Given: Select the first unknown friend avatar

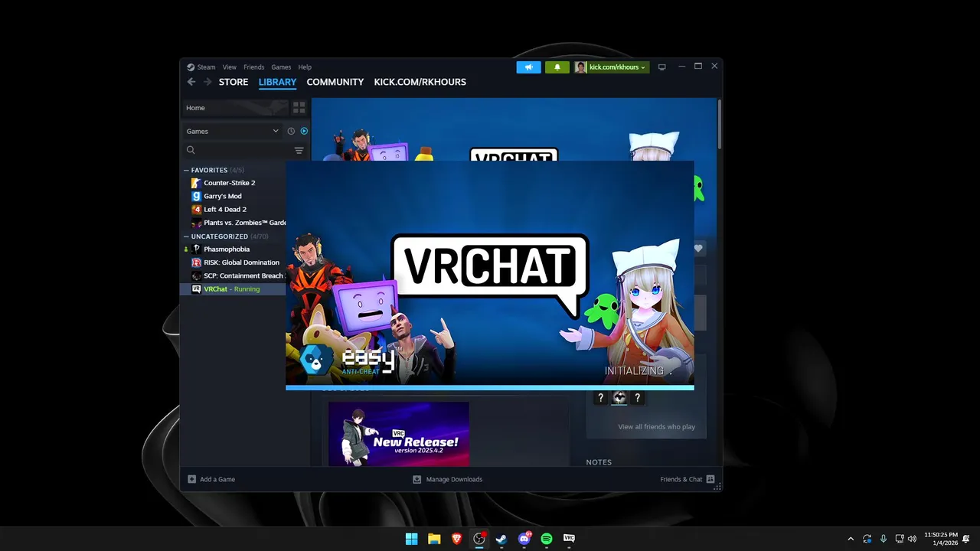Looking at the screenshot, I should click(x=601, y=398).
